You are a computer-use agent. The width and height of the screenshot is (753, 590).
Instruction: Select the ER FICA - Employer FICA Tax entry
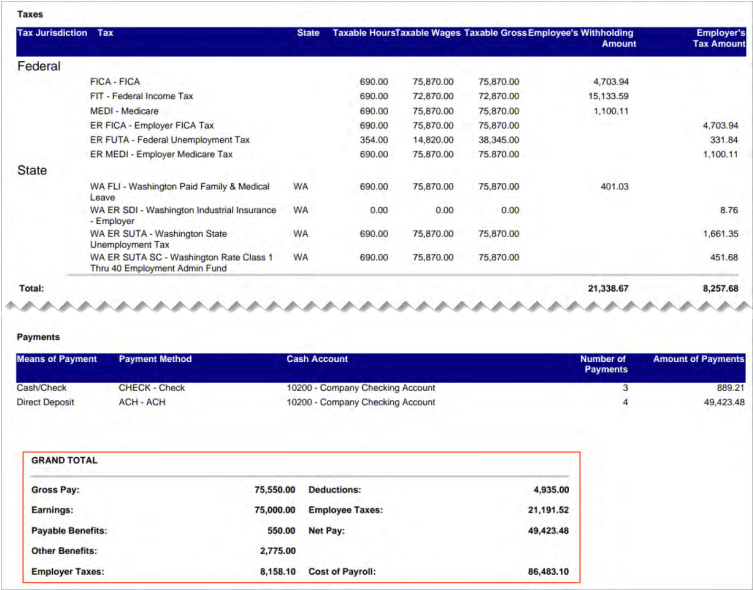(152, 126)
